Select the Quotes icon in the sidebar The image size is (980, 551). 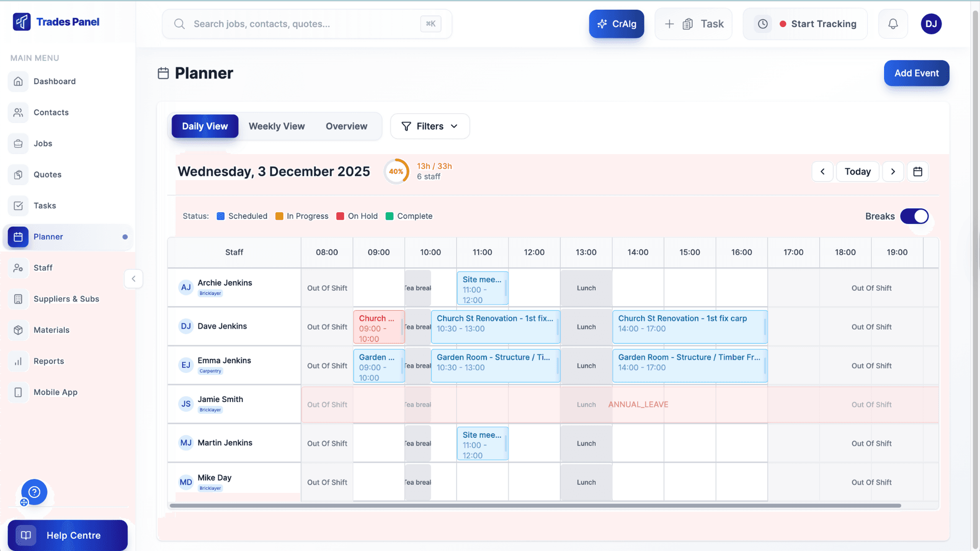pyautogui.click(x=18, y=174)
